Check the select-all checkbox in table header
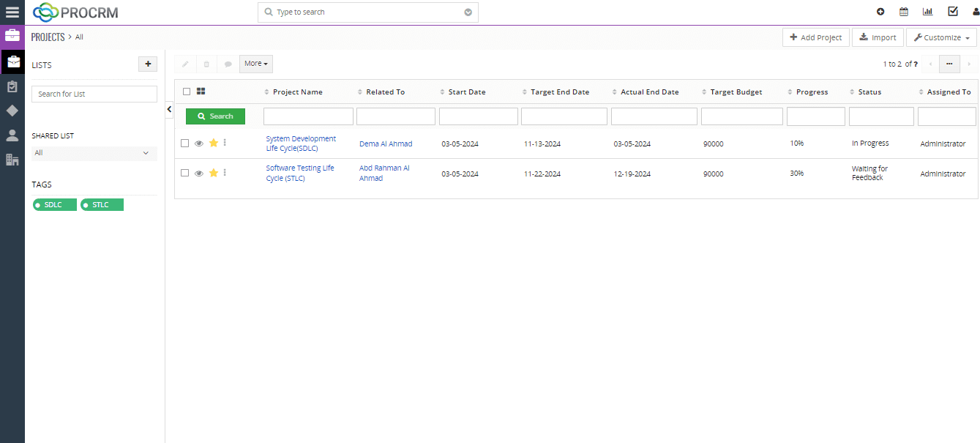Viewport: 980px width, 443px height. click(187, 92)
